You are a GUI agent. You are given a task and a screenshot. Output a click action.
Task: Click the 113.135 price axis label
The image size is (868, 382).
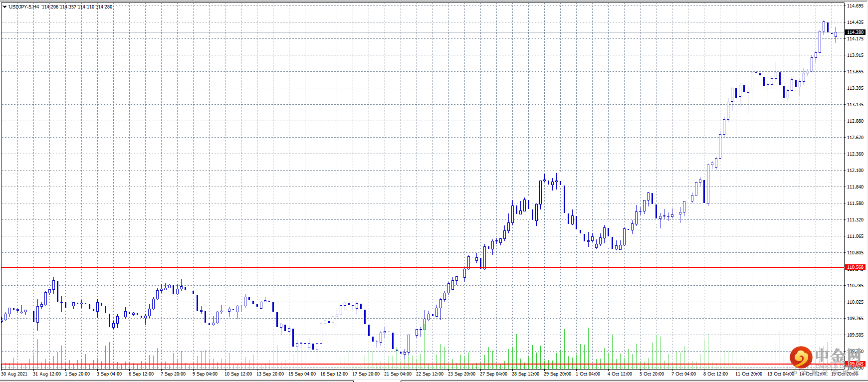[x=855, y=105]
